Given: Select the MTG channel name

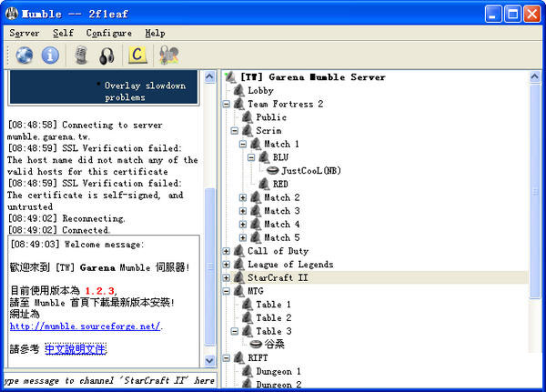Looking at the screenshot, I should coord(256,291).
